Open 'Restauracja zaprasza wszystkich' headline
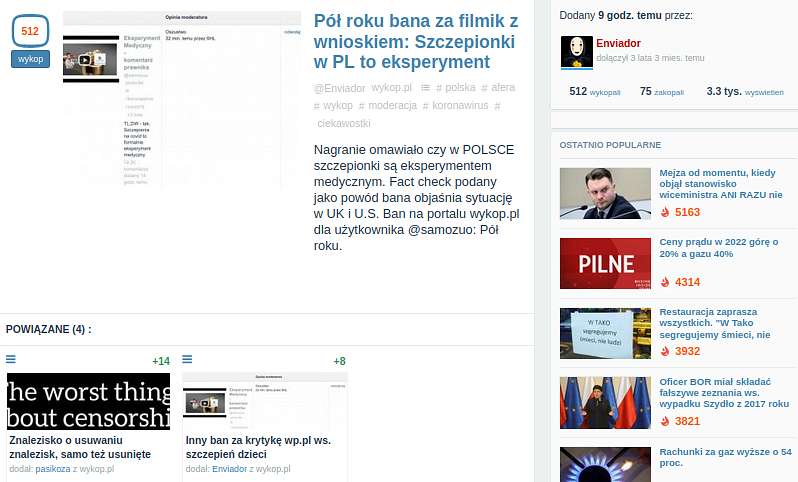Viewport: 798px width, 482px height. [715, 323]
